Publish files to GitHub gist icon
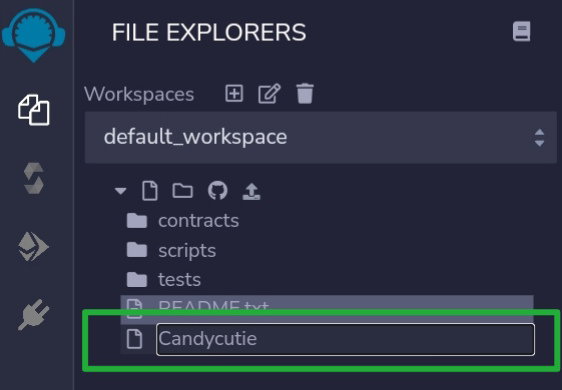The height and width of the screenshot is (390, 562). point(218,190)
